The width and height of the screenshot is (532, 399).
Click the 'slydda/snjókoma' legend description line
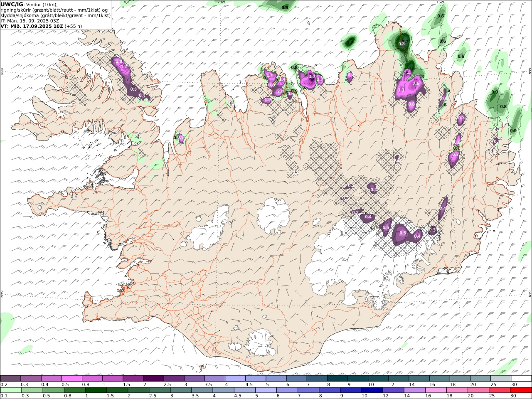[56, 15]
